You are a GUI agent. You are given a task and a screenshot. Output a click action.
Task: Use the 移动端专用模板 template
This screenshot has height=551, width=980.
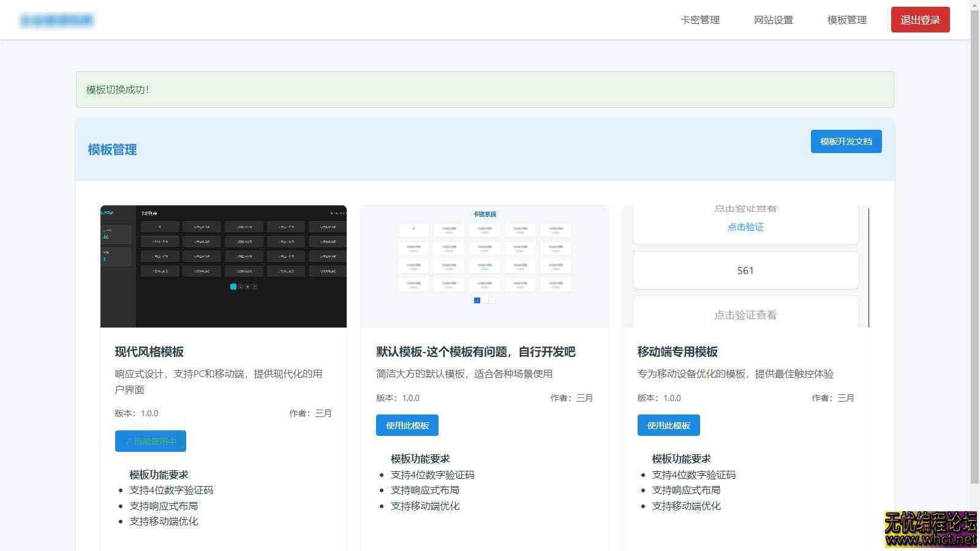click(x=668, y=425)
